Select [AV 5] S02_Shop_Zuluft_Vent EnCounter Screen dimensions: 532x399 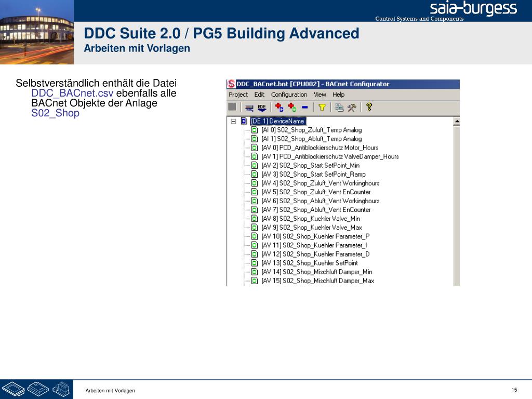pyautogui.click(x=316, y=192)
